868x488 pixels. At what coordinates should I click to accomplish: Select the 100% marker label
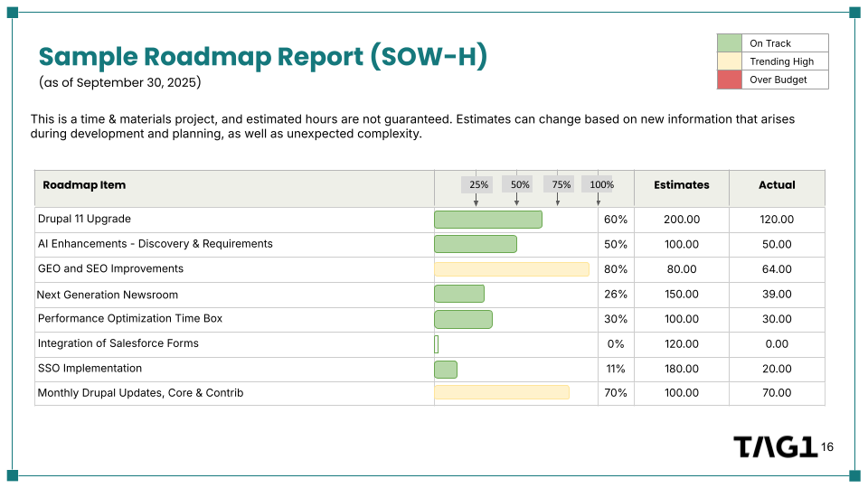(x=599, y=184)
